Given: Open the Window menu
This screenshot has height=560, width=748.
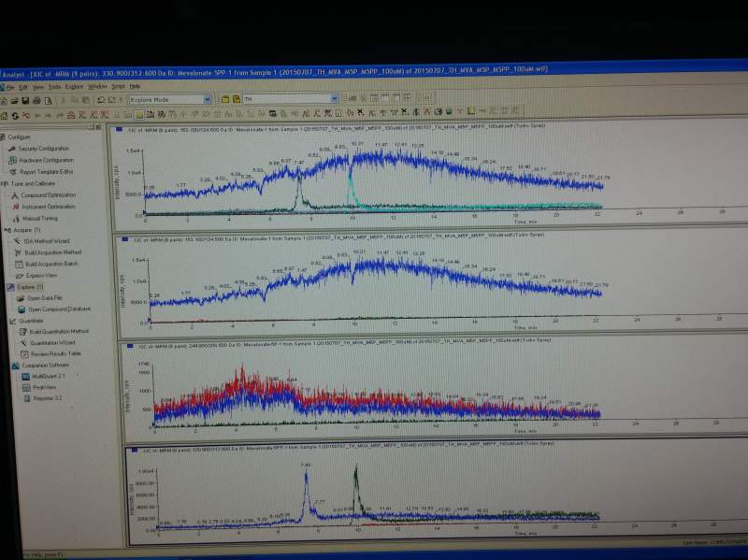Looking at the screenshot, I should (97, 86).
